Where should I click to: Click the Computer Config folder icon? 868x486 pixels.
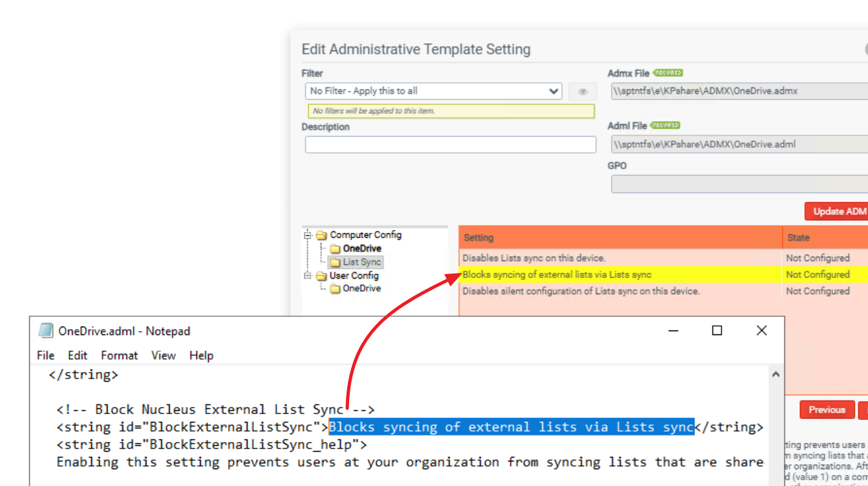click(x=321, y=235)
